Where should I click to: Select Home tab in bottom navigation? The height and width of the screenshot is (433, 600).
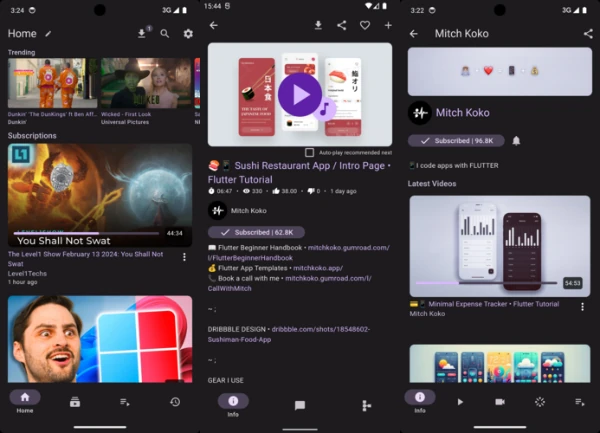tap(25, 401)
